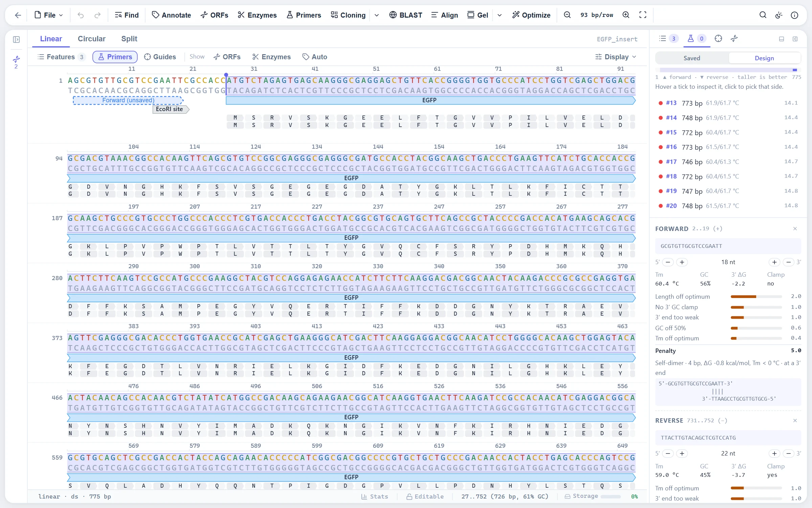Viewport: 812px width, 508px height.
Task: Open the File menu dropdown
Action: (x=49, y=15)
